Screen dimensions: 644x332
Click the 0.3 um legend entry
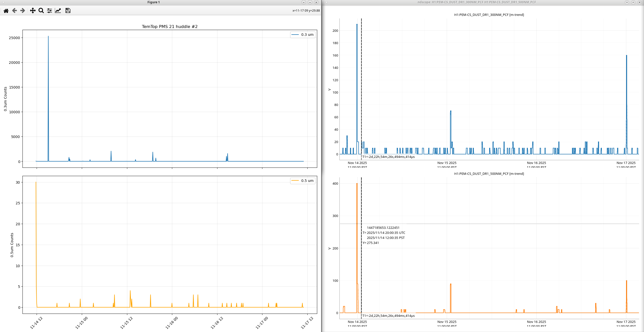(307, 35)
